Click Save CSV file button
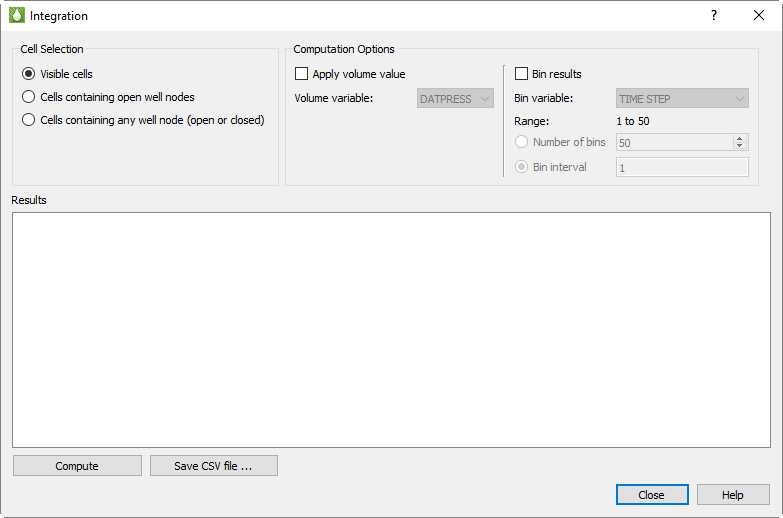 coord(213,466)
